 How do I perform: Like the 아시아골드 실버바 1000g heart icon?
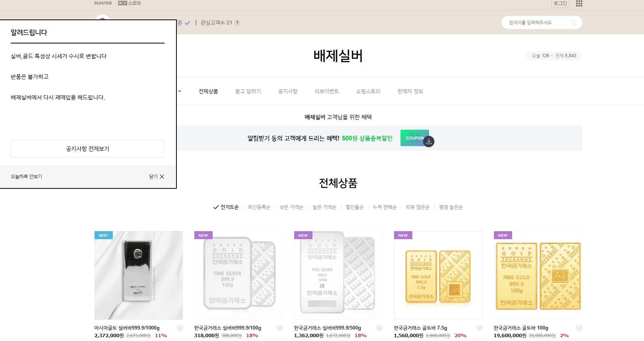[x=180, y=328]
